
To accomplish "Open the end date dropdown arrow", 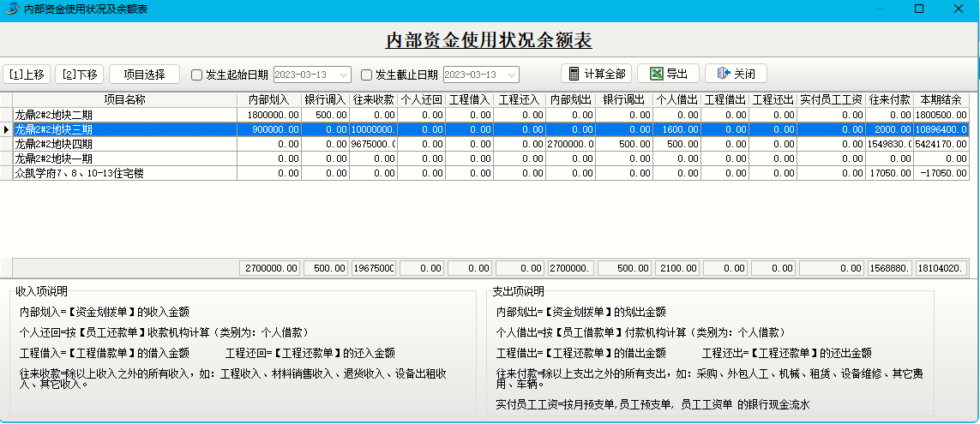I will click(512, 75).
